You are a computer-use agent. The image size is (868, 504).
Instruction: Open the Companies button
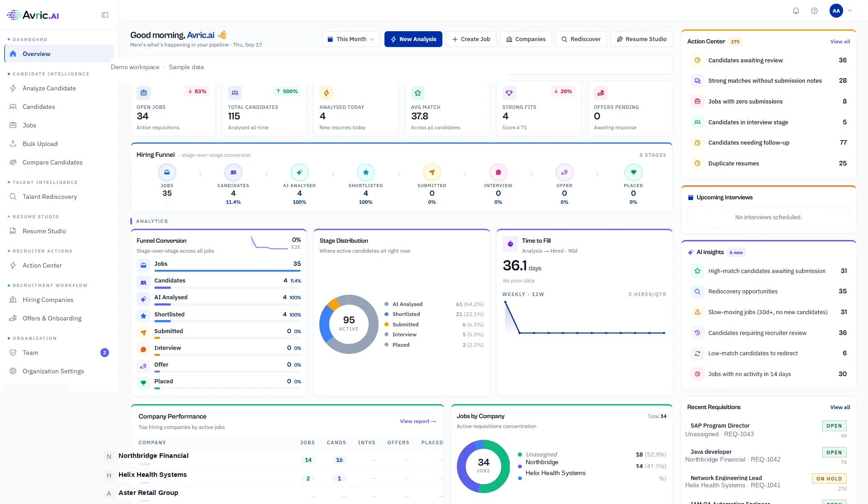(526, 39)
